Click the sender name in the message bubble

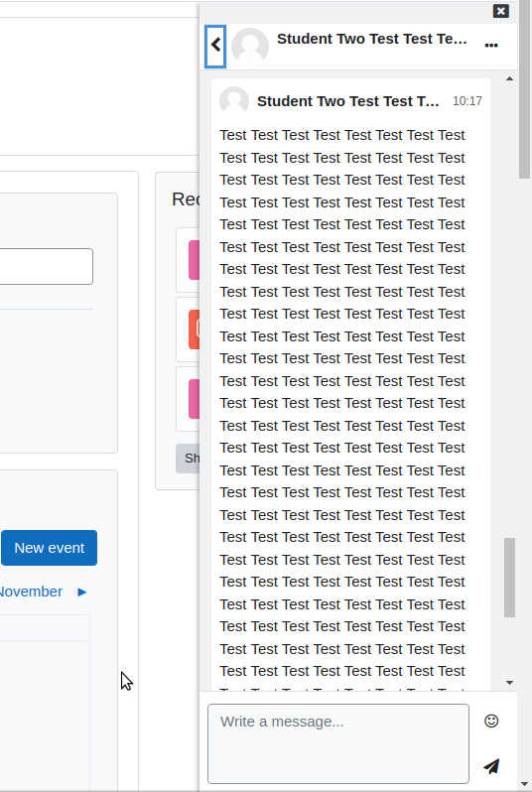point(347,101)
